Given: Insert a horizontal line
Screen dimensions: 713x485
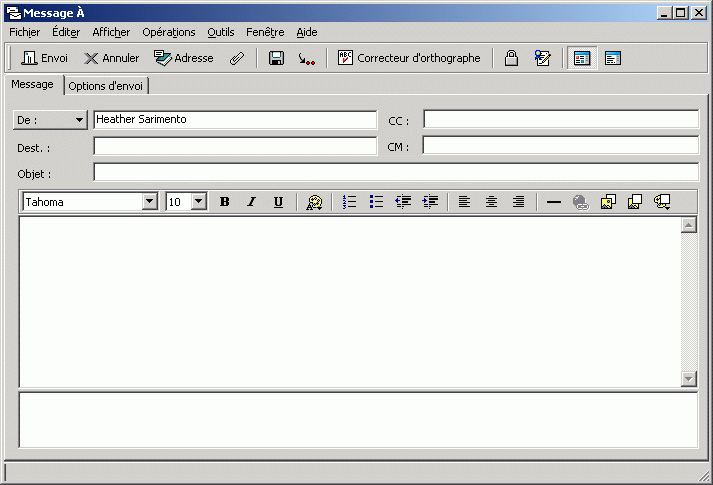Looking at the screenshot, I should 553,202.
